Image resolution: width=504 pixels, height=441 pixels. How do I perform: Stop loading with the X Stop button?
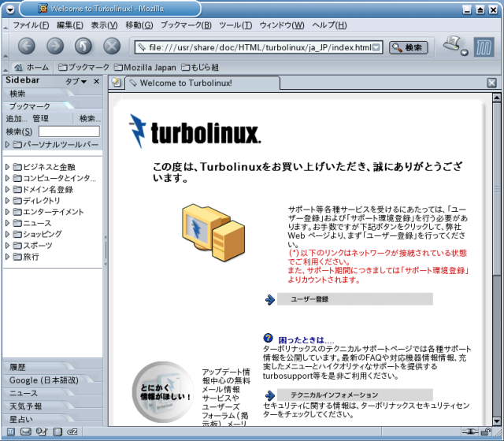click(x=112, y=46)
